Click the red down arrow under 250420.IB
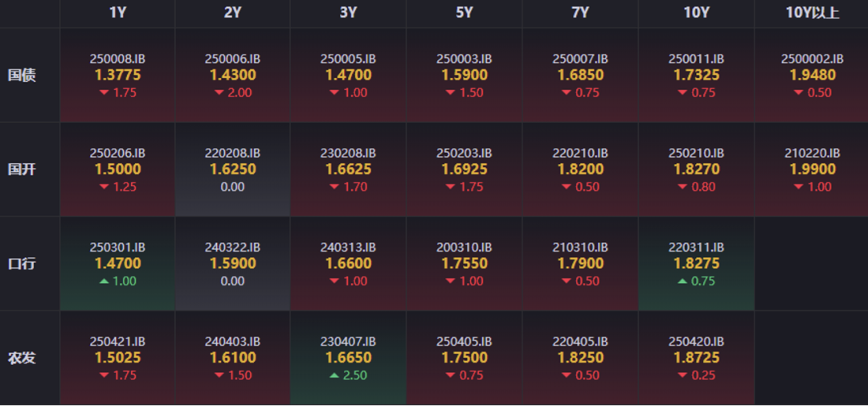Screen dimensions: 868x406 click(682, 375)
